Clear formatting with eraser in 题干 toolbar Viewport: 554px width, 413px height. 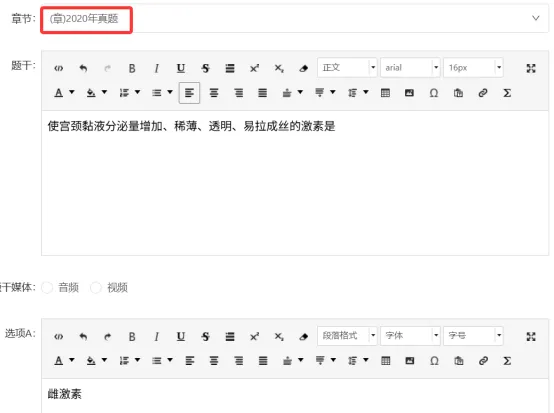tap(303, 68)
